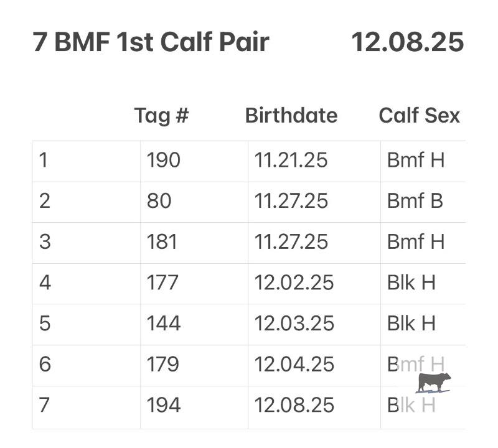Select the "7 BMF 1st Calf Pair" title
Screen dimensions: 498x448
pos(151,42)
